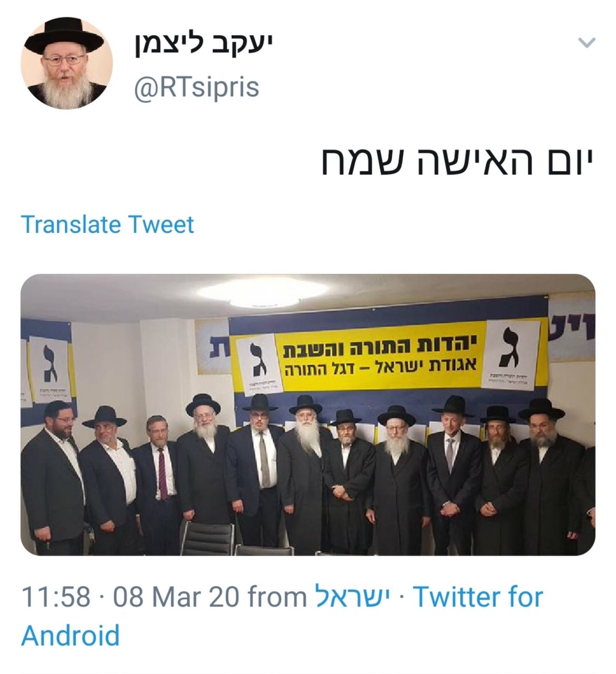Click the 08 Mar 20 date
Image resolution: width=616 pixels, height=674 pixels.
click(176, 597)
